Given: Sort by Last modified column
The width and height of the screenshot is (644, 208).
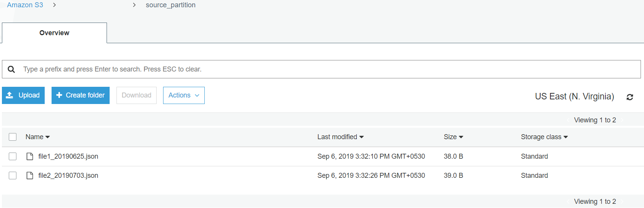Looking at the screenshot, I should (340, 137).
